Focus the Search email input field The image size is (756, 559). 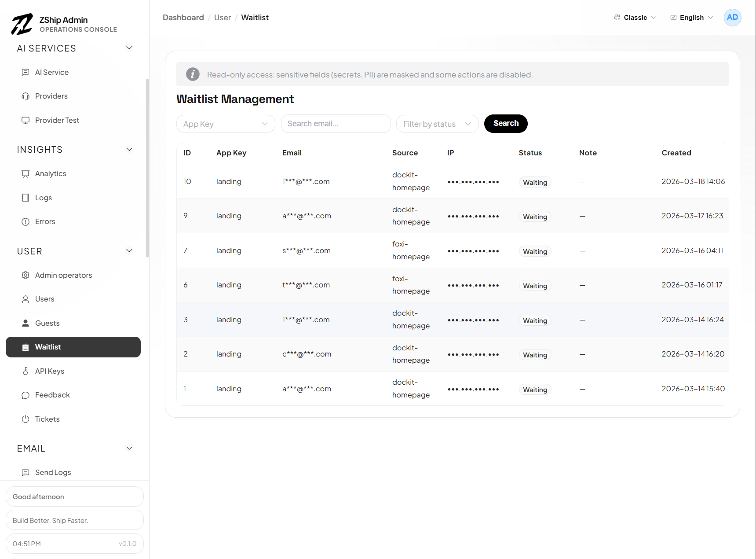click(336, 124)
